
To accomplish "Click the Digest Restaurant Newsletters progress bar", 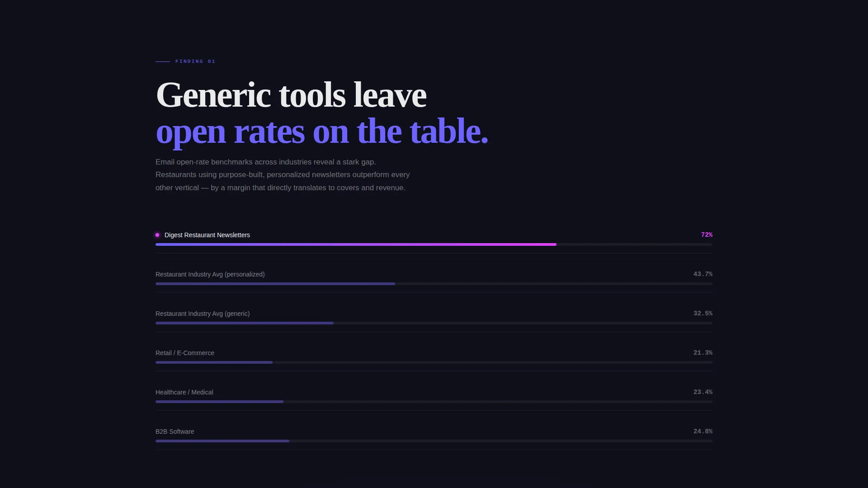I will [x=434, y=244].
